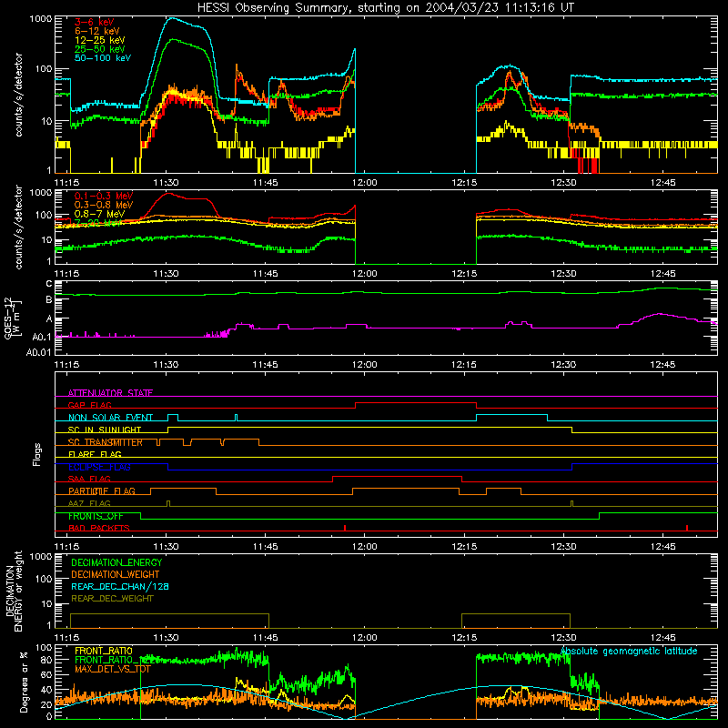Click the 11:30 tick label below GOES panel

166,365
